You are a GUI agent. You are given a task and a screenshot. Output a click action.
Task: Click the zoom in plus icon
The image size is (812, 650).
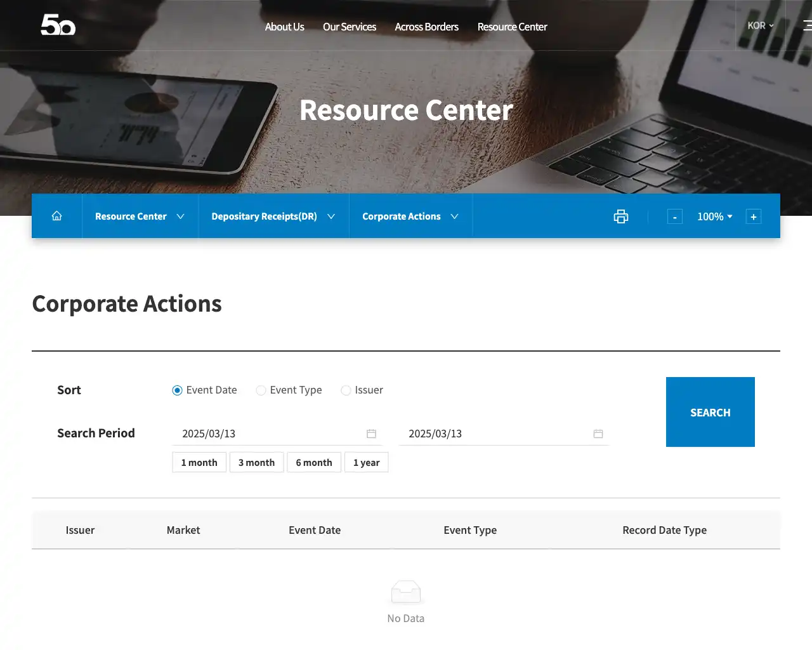click(x=753, y=216)
